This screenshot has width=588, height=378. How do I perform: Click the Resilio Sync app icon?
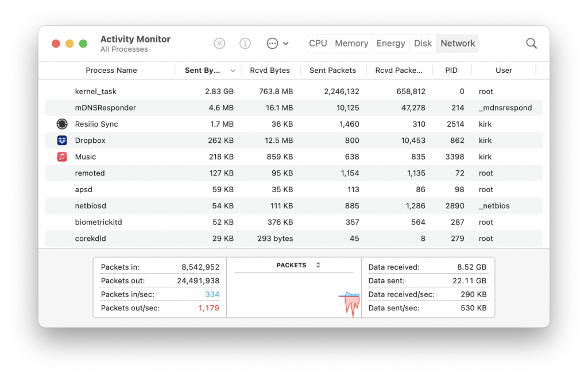(62, 124)
